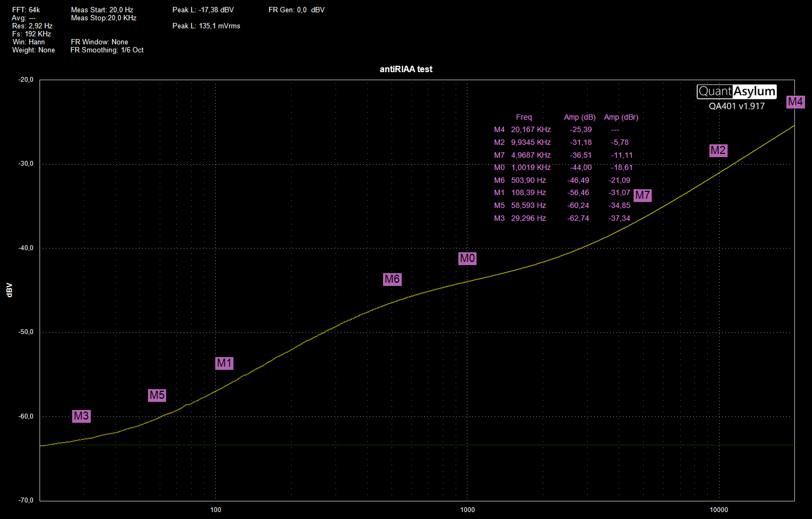Screen dimensions: 812x519
Task: Click the M7 marker flag beside the table
Action: pos(642,195)
